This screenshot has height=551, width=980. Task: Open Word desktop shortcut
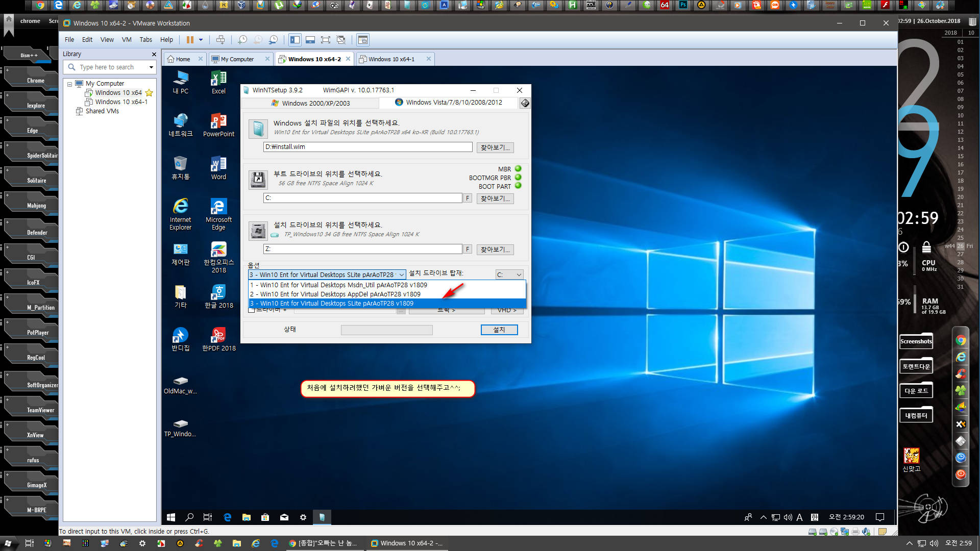[x=218, y=168]
